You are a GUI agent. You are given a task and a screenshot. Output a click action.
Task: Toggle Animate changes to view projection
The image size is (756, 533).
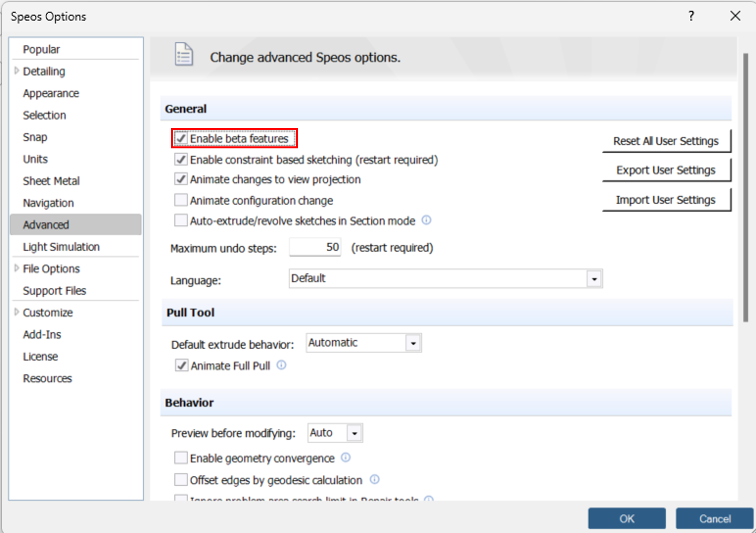(x=181, y=179)
